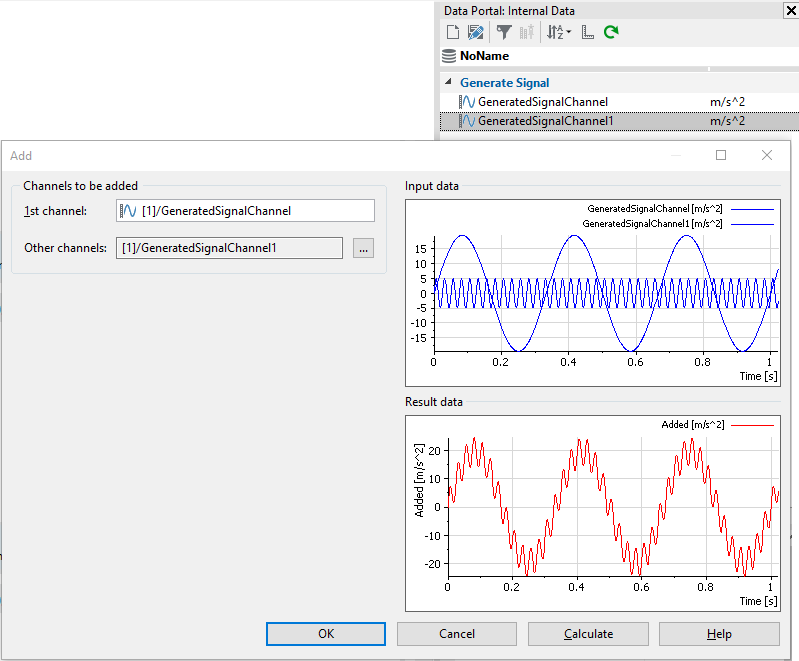The height and width of the screenshot is (661, 799).
Task: Click the green refresh icon
Action: [611, 32]
